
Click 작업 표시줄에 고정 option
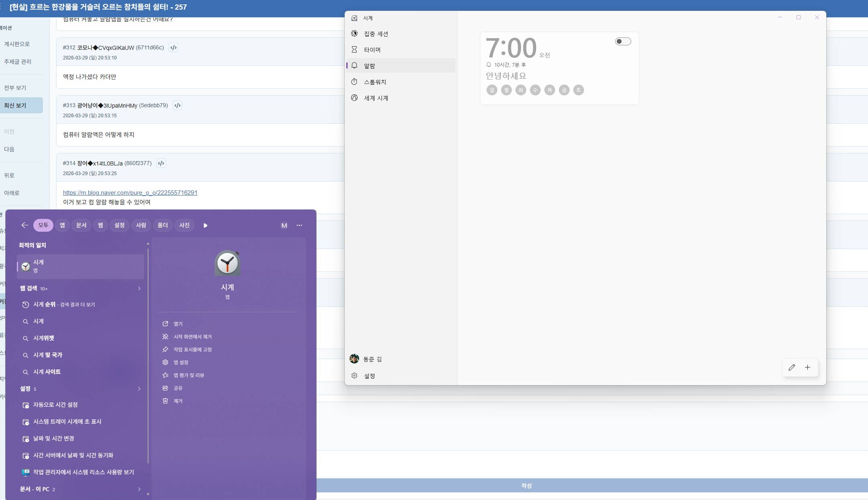[x=192, y=349]
